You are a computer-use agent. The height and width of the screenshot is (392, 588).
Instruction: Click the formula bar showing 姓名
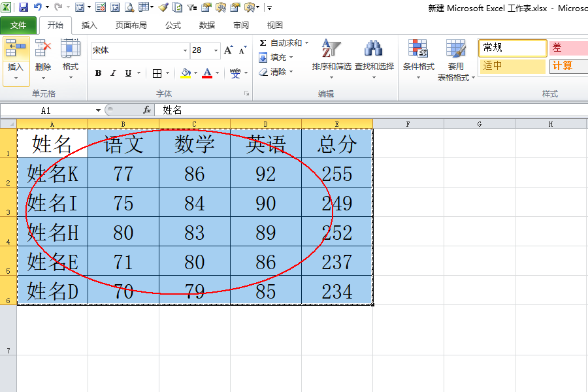click(371, 110)
